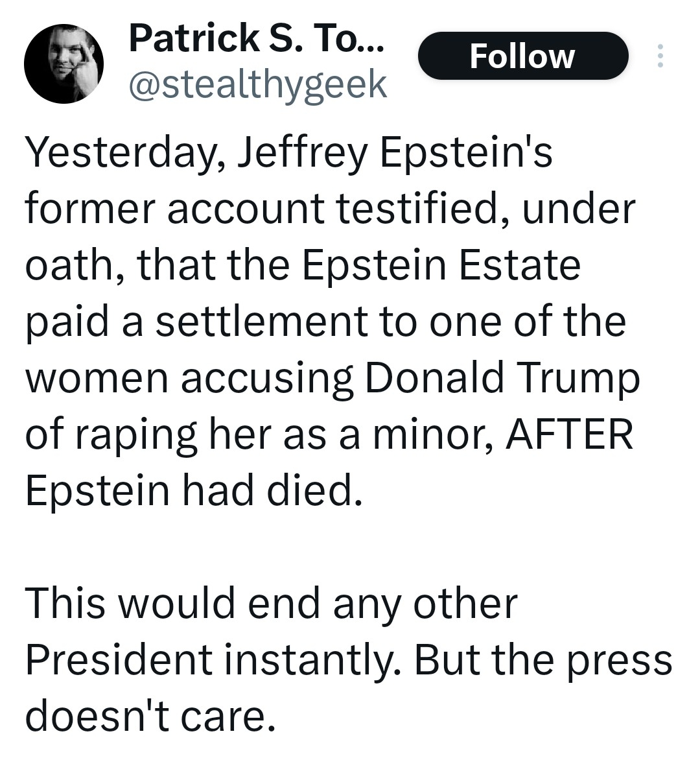Click the words "women accusing"
Viewport: 700px width, 760px height.
pyautogui.click(x=189, y=378)
